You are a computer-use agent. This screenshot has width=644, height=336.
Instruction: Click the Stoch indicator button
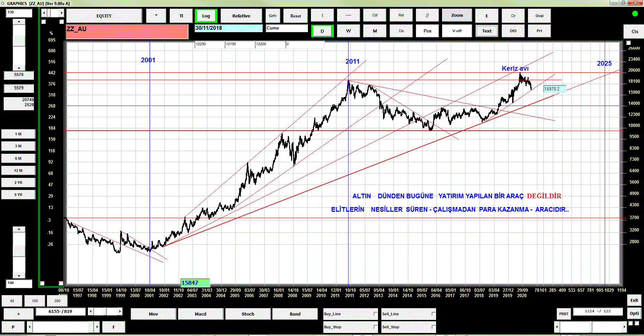pos(248,314)
